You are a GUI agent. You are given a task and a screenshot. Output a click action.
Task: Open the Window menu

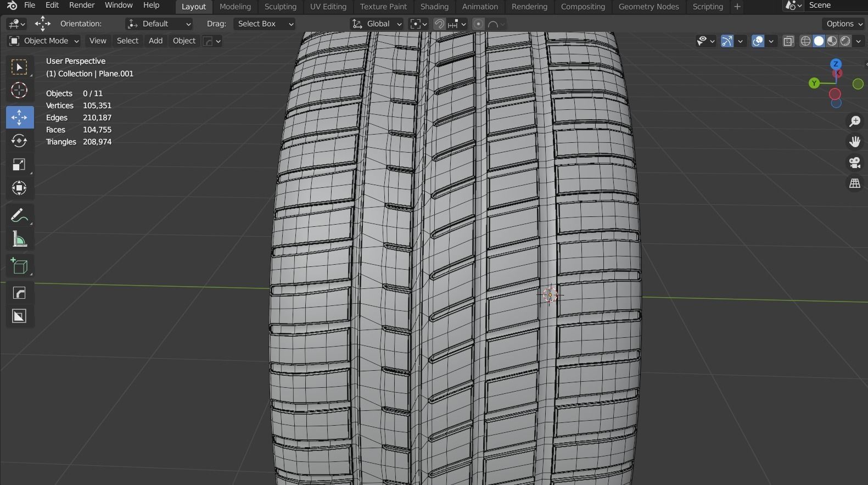pos(119,5)
